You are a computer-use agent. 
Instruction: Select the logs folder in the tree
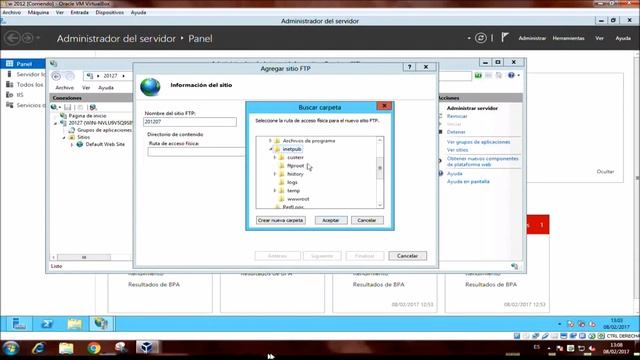click(292, 182)
